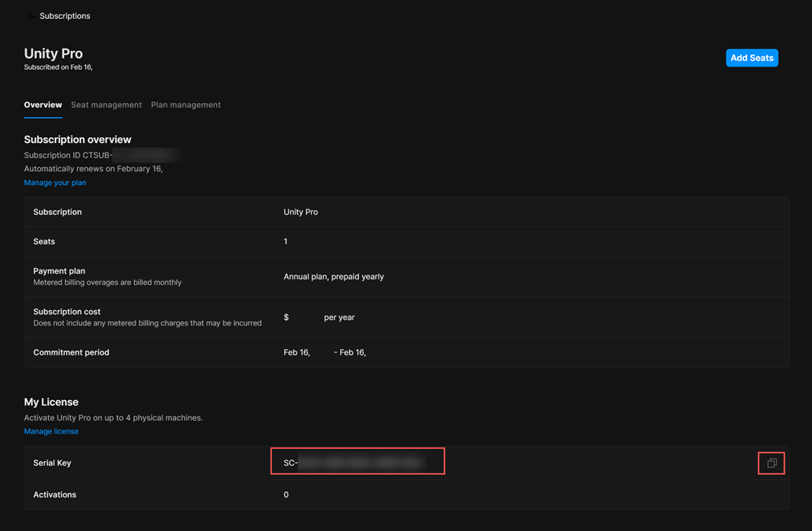The width and height of the screenshot is (812, 531).
Task: Open the Manage your plan link
Action: click(55, 183)
